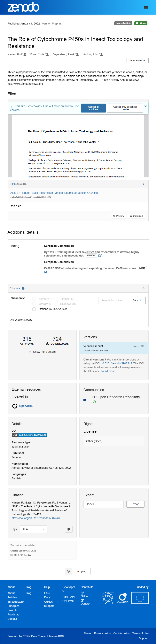Viewport: 156px width, 644px height.
Task: Check the Citations To This Version checkbox
Action: [34, 309]
